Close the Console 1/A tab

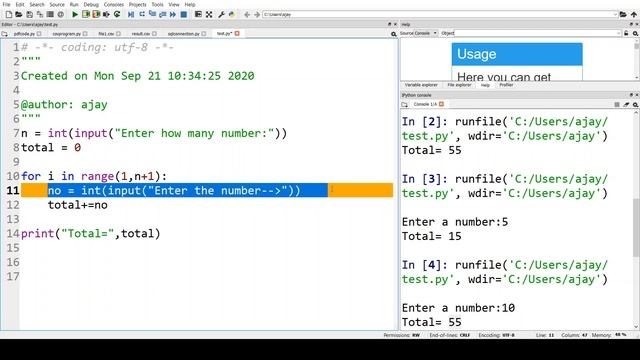(441, 104)
